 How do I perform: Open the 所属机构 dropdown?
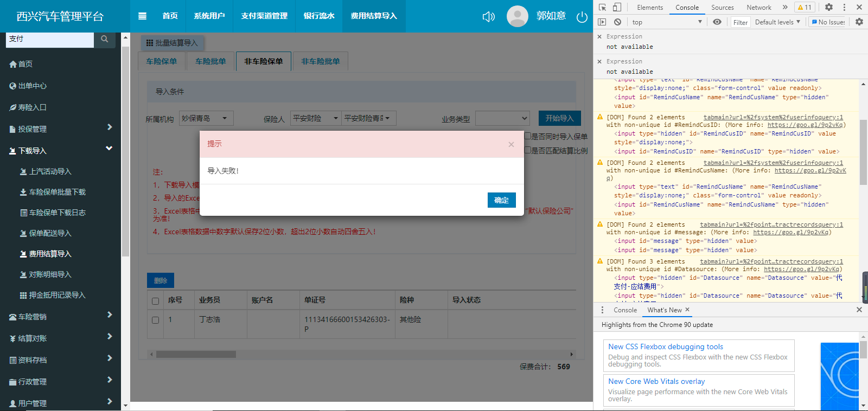206,118
